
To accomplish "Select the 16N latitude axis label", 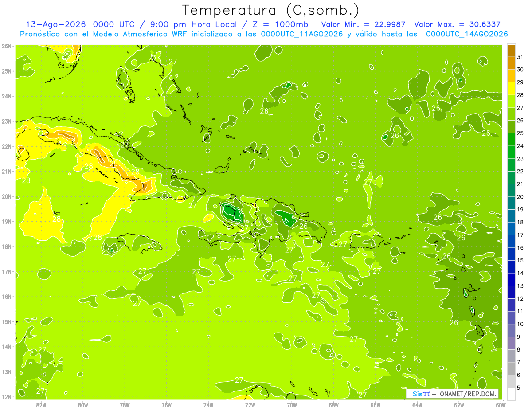I will (x=7, y=297).
